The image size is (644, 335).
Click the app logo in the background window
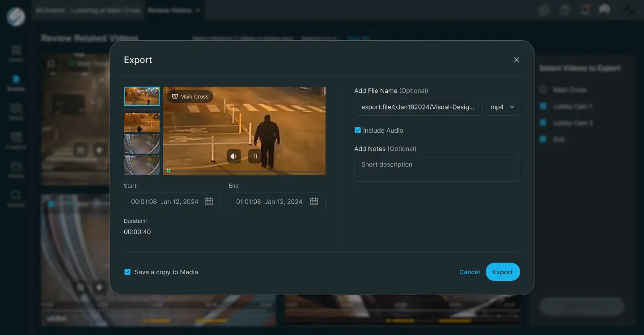point(16,17)
